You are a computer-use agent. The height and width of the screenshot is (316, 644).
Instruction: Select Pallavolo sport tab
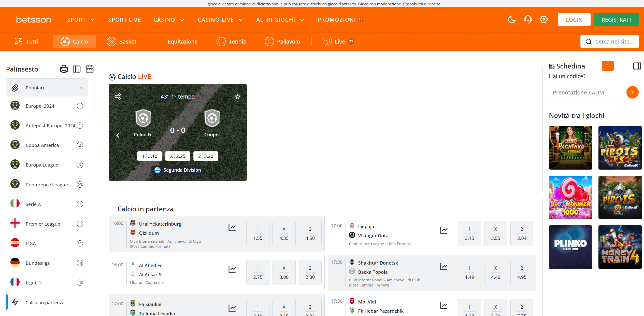point(282,42)
